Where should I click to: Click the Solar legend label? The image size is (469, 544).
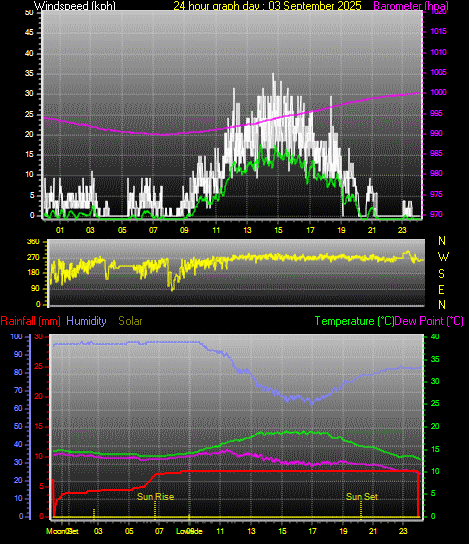point(130,321)
